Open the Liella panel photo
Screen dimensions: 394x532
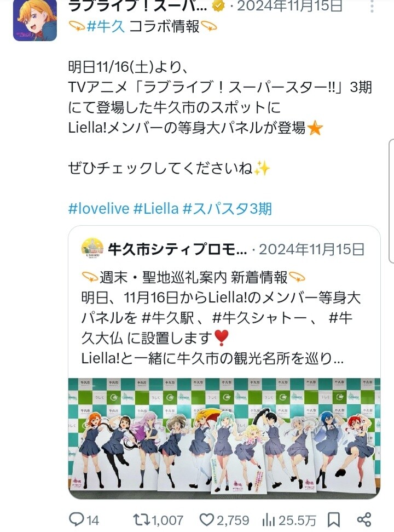(224, 438)
